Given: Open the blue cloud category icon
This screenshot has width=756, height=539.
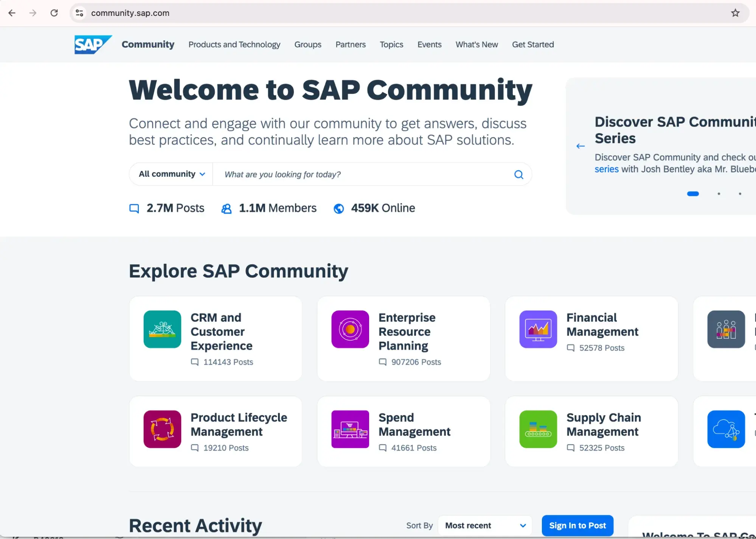Looking at the screenshot, I should (726, 429).
